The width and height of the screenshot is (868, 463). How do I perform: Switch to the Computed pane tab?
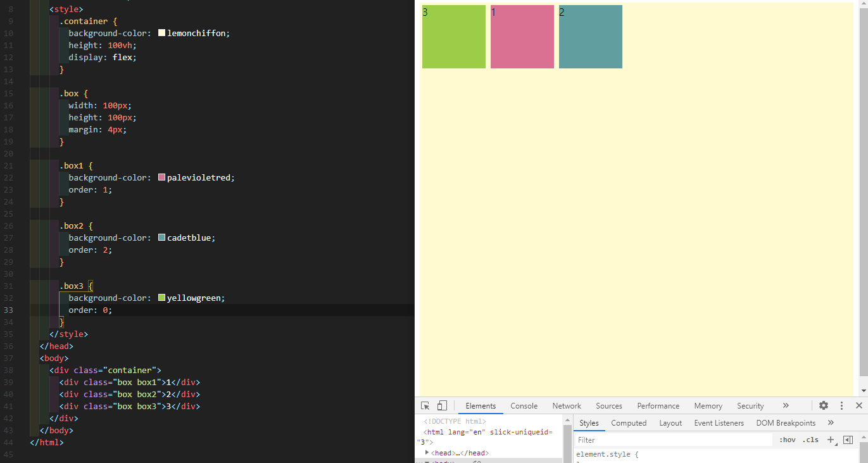pyautogui.click(x=629, y=423)
